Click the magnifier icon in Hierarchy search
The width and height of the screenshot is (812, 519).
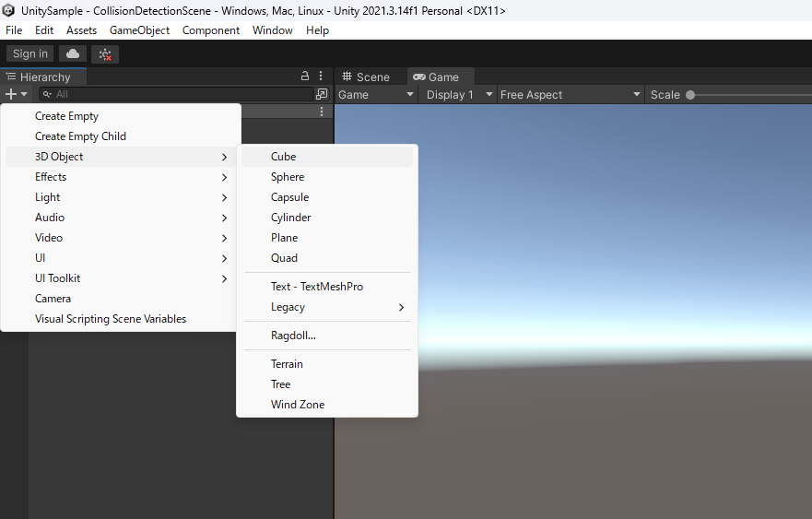point(47,94)
